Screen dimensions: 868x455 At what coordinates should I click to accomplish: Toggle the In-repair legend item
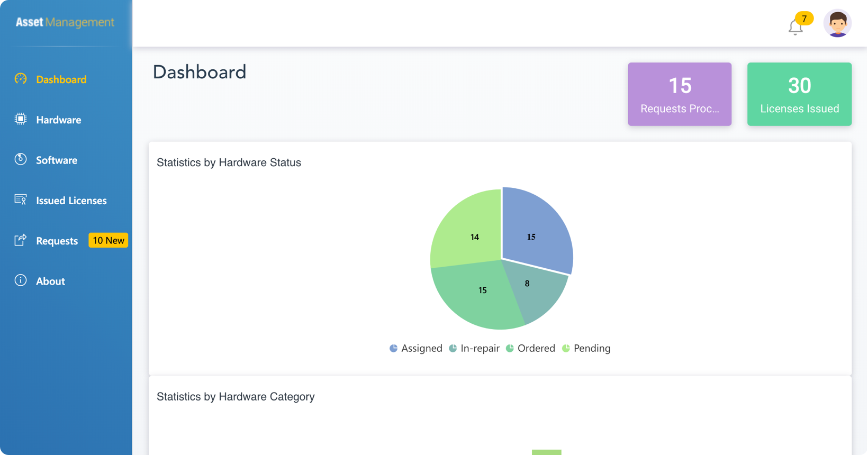pos(474,348)
